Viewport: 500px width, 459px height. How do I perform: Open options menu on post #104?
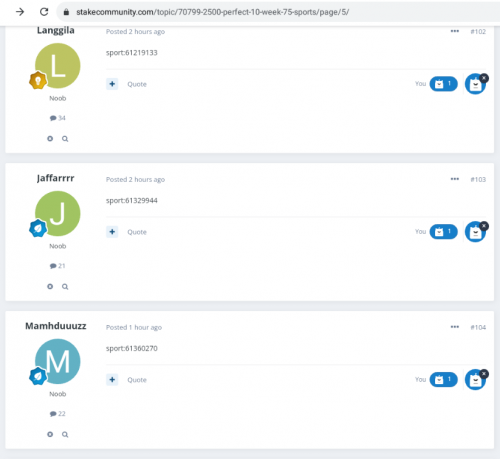tap(455, 327)
